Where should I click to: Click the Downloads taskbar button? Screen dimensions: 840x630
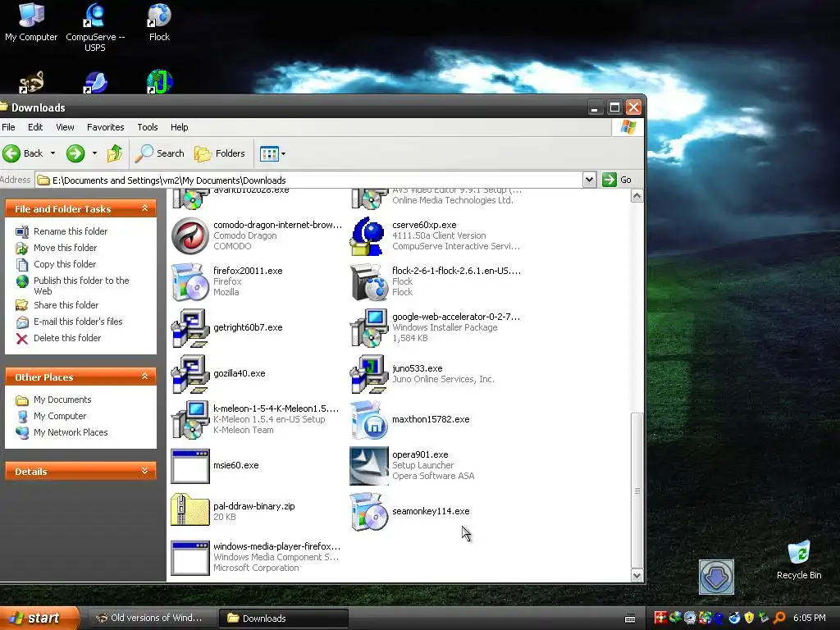tap(283, 619)
